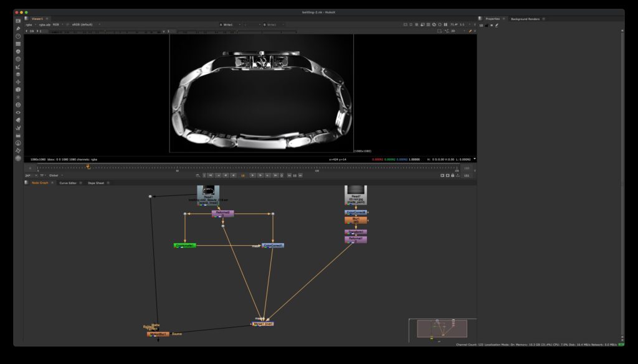The width and height of the screenshot is (638, 364).
Task: Open the Time nodes clock icon
Action: (x=18, y=36)
